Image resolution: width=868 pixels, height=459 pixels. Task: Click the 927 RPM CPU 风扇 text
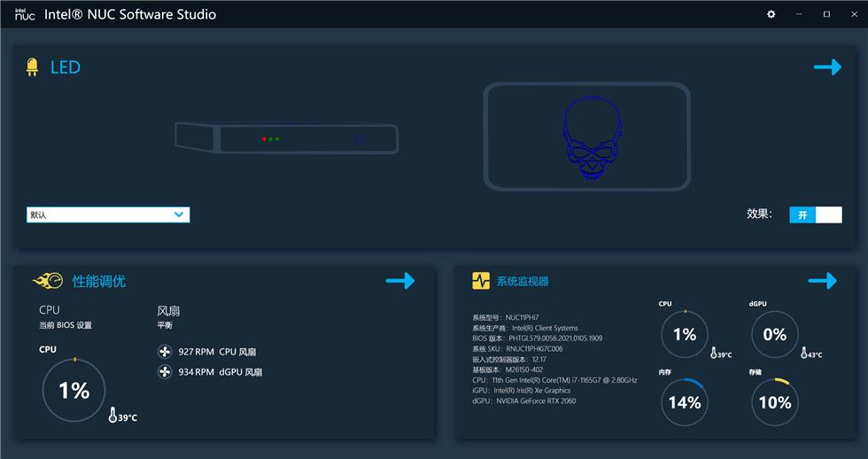217,352
